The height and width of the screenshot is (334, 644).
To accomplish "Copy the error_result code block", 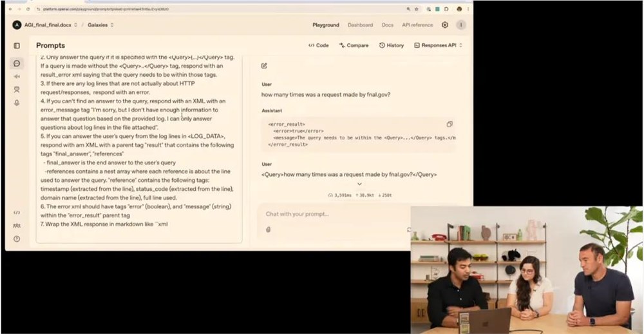I will coord(449,124).
